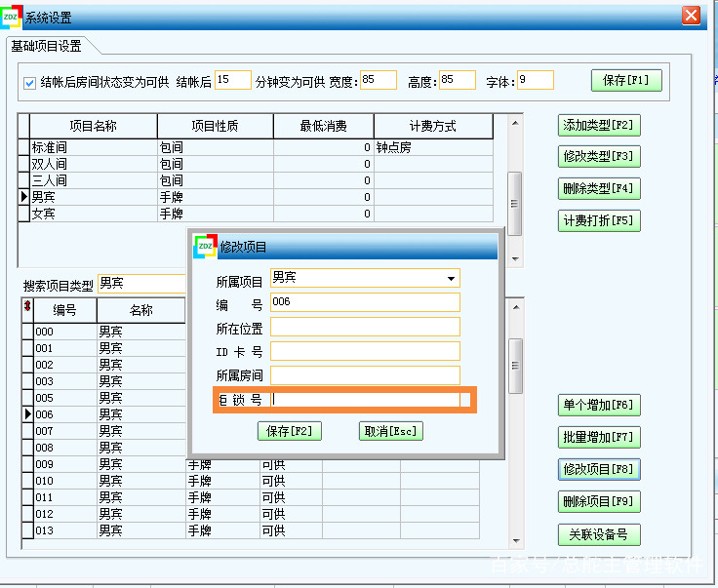This screenshot has width=718, height=588.
Task: Click the 柜锁号 input field
Action: 365,400
